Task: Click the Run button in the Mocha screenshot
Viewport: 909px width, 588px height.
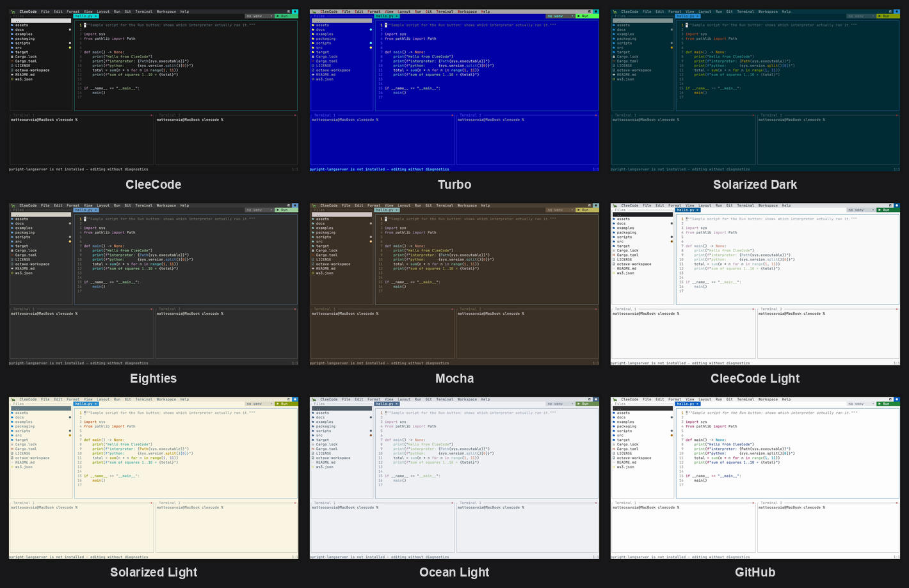Action: point(587,210)
